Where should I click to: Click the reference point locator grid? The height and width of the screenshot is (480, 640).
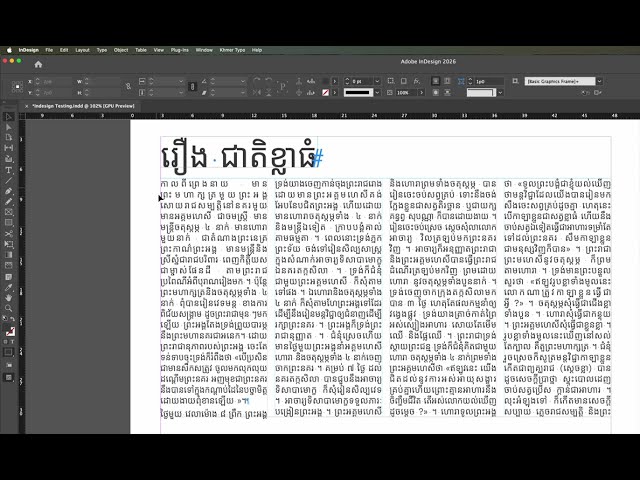(17, 87)
